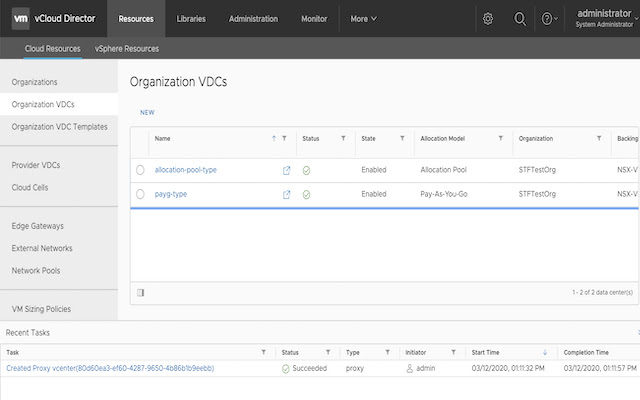Switch to the Resources tab

[x=136, y=19]
